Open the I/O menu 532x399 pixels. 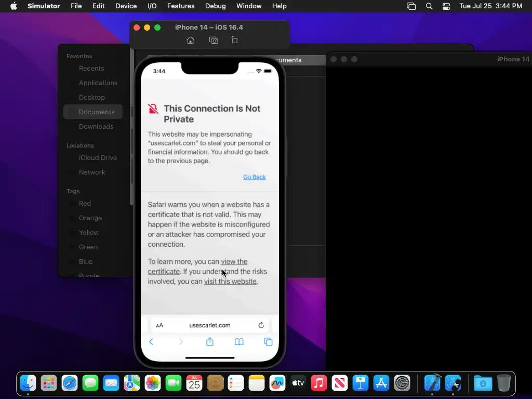pos(152,6)
